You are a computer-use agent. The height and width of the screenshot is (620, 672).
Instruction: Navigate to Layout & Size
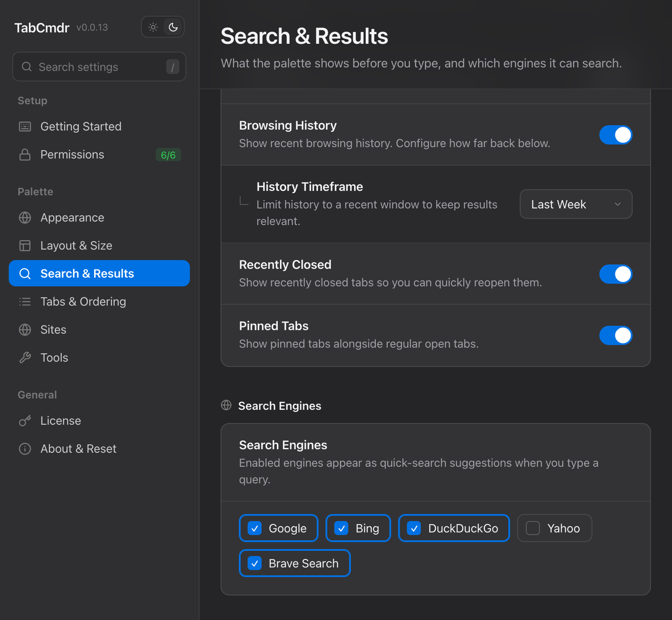click(99, 245)
